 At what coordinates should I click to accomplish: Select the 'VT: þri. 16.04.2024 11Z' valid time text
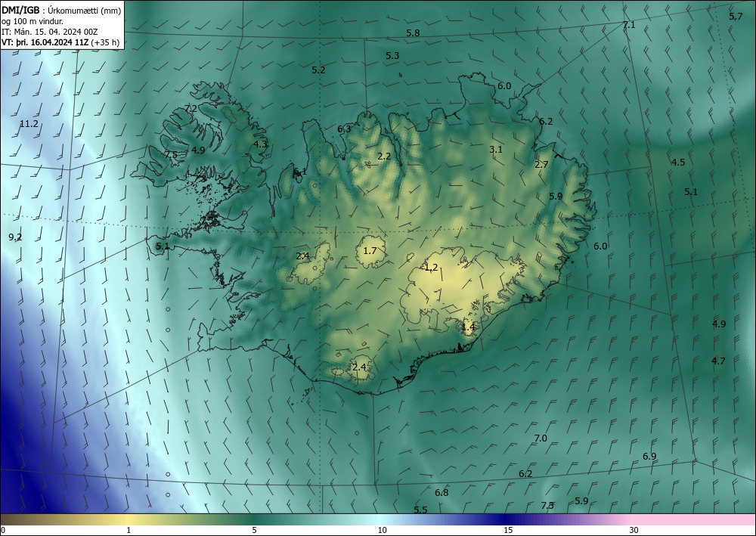45,42
